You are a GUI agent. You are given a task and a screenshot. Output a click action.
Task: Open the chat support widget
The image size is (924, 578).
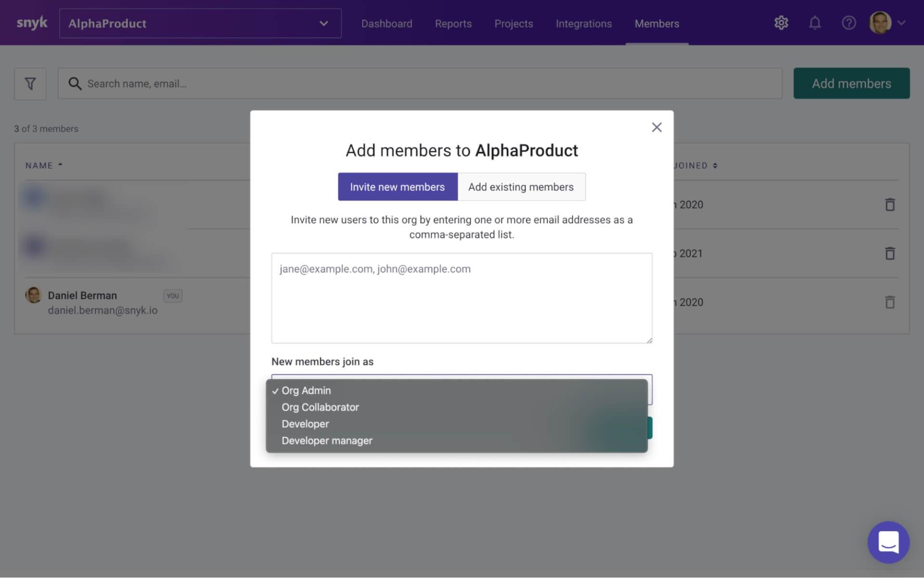point(888,542)
